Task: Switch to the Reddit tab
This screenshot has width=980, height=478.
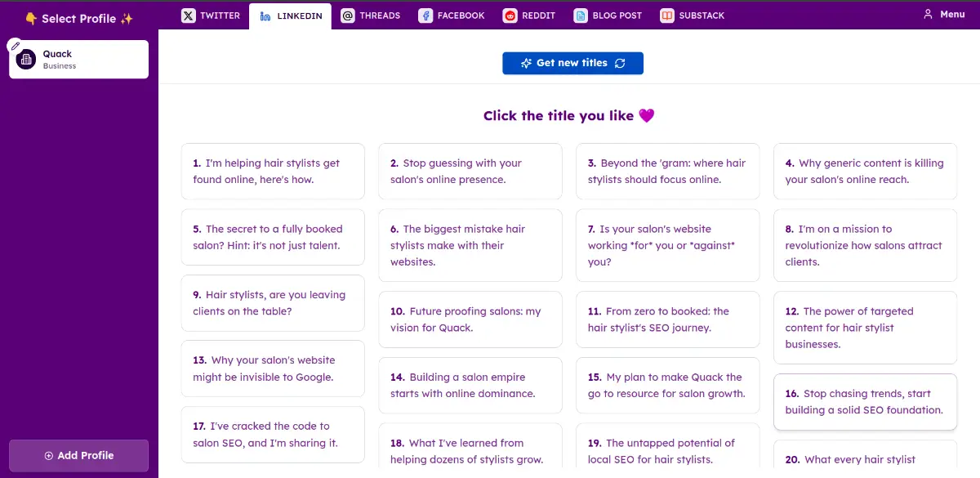Action: coord(531,16)
